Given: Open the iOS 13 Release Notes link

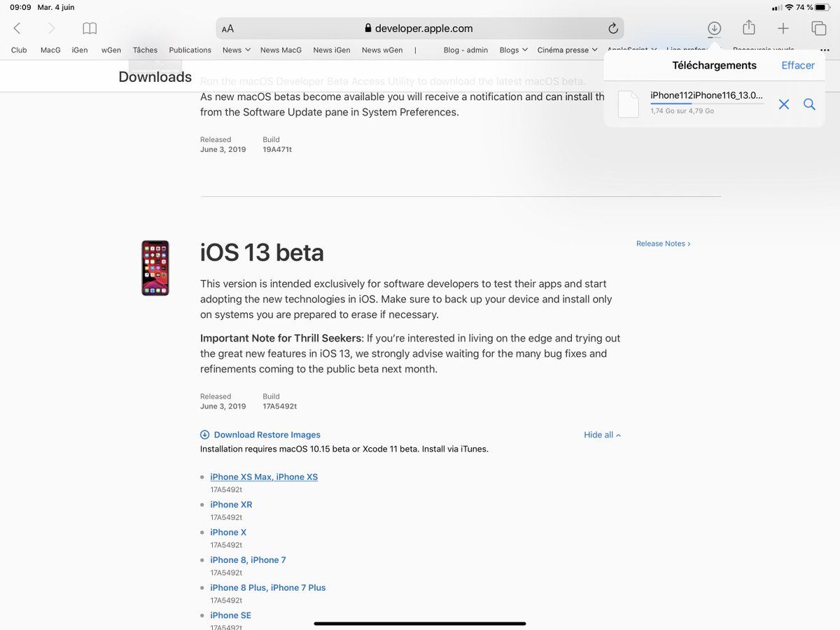Looking at the screenshot, I should [x=664, y=244].
